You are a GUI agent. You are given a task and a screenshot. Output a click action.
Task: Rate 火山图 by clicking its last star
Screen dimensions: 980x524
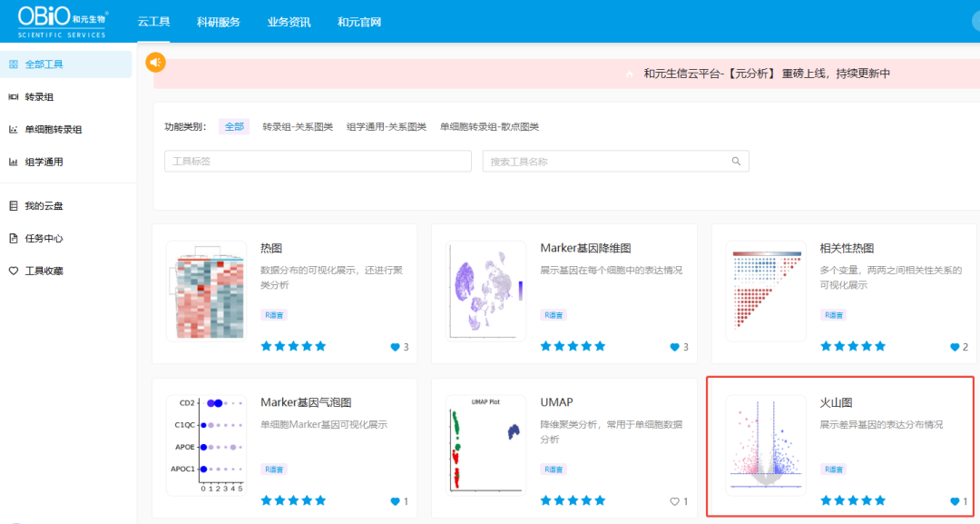click(x=881, y=499)
